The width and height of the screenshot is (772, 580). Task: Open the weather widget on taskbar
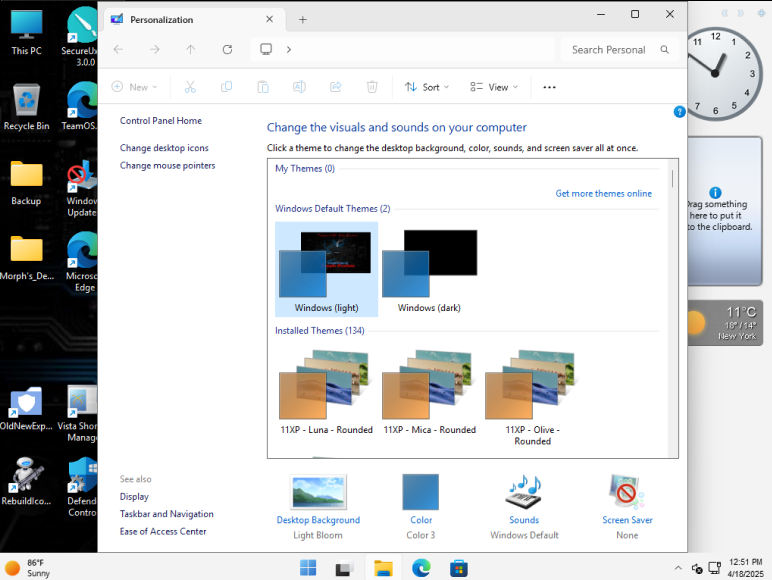click(x=28, y=568)
